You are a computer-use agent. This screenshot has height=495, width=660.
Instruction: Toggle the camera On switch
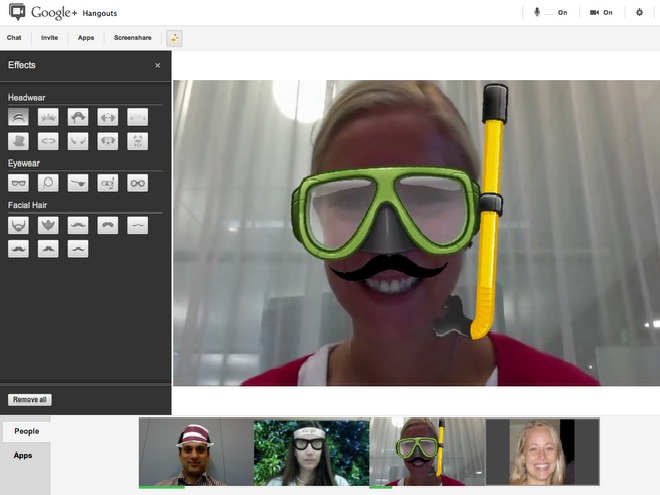pos(600,12)
